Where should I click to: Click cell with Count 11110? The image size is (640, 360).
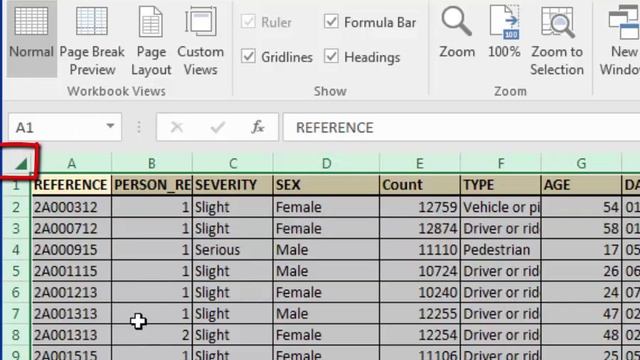click(420, 249)
